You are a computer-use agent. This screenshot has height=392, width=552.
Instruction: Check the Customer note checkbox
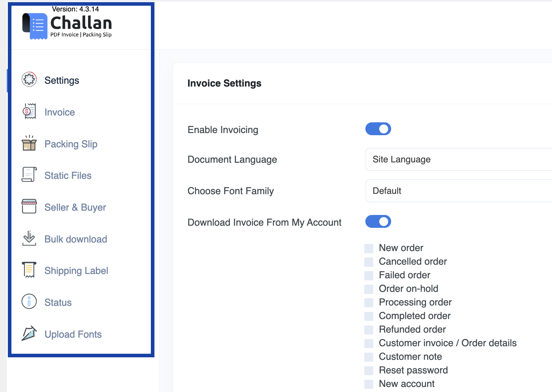[369, 357]
